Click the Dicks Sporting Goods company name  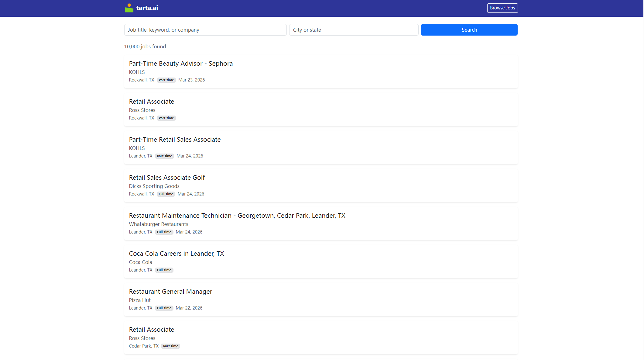coord(154,186)
